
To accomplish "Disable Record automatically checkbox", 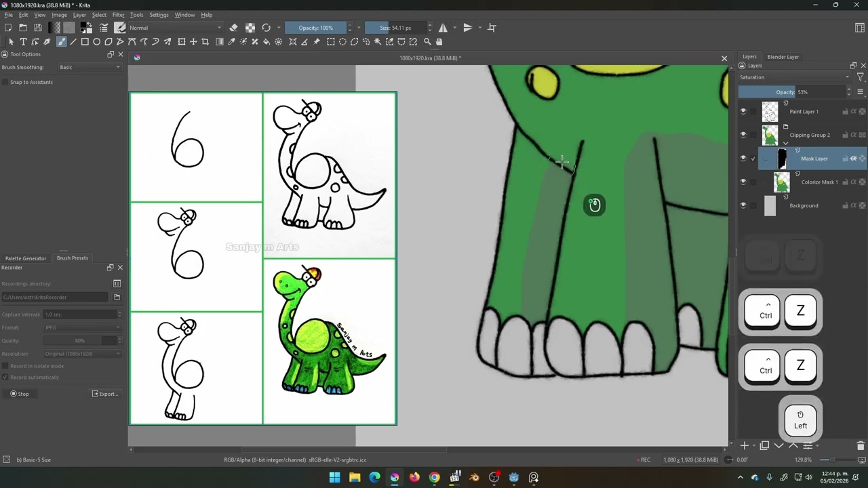I will [5, 378].
